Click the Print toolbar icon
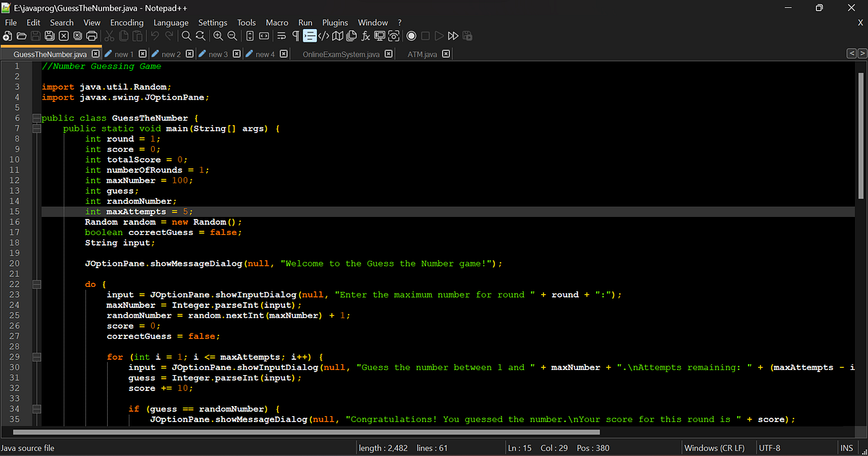Image resolution: width=868 pixels, height=456 pixels. 92,35
